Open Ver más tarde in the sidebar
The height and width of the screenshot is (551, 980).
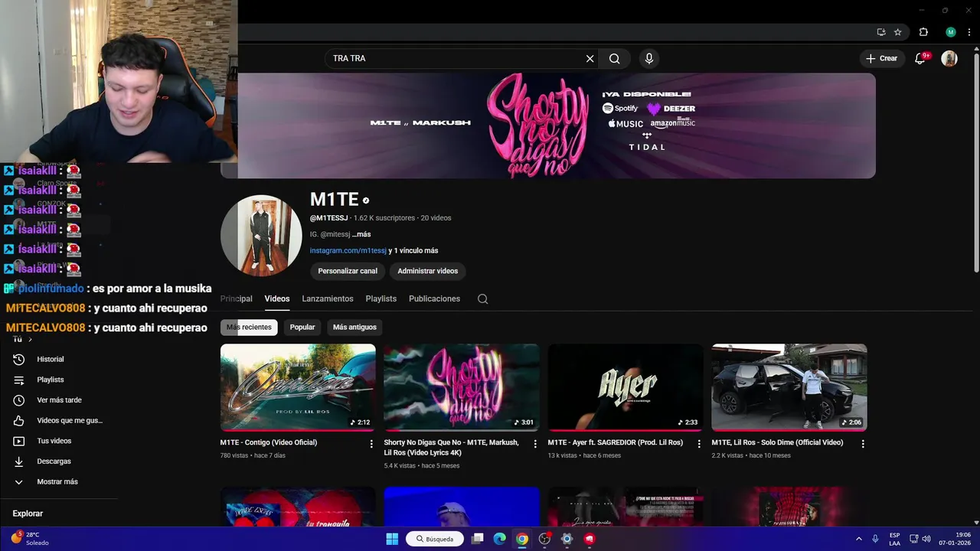point(57,400)
